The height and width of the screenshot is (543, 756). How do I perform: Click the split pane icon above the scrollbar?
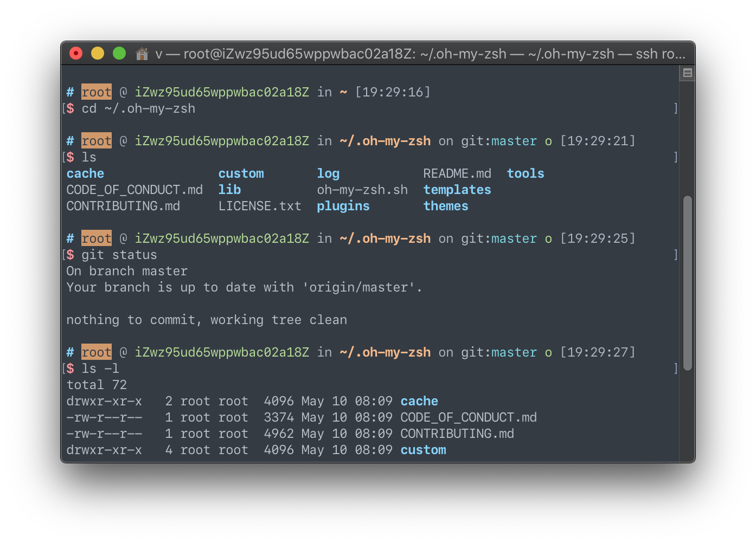click(687, 73)
